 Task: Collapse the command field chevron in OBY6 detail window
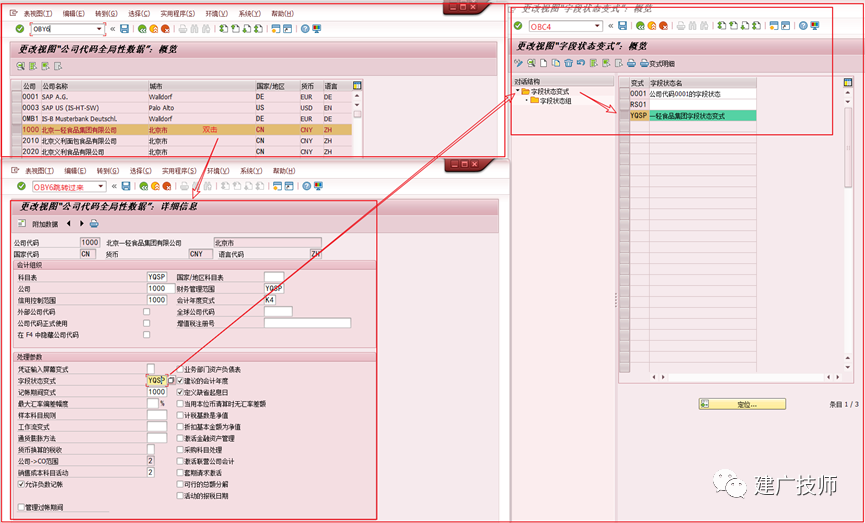coord(114,186)
